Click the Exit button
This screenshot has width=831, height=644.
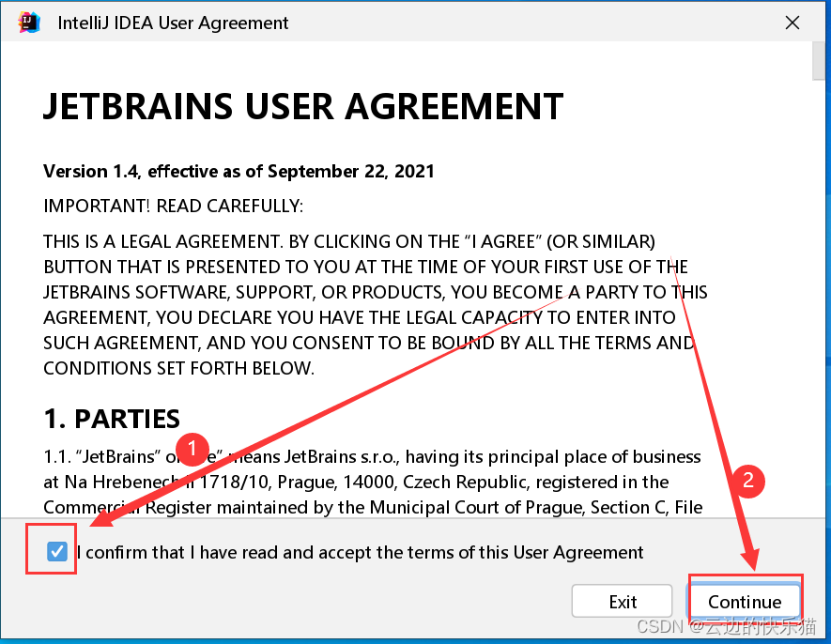click(623, 602)
